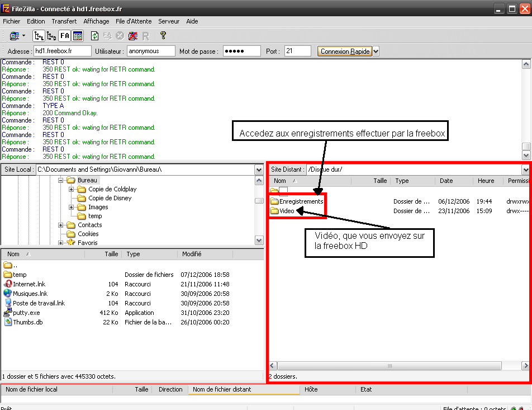Select the Internet.lnk shortcut file
This screenshot has height=410, width=532.
click(x=29, y=284)
